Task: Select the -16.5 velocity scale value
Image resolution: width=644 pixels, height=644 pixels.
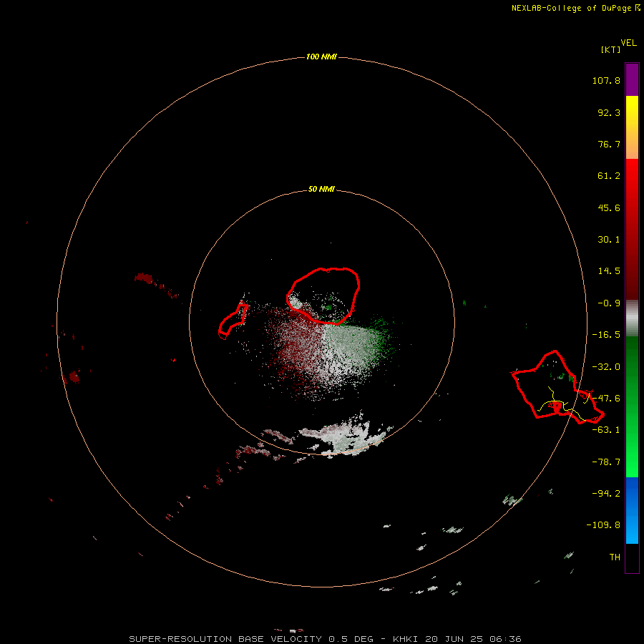Action: (x=606, y=335)
